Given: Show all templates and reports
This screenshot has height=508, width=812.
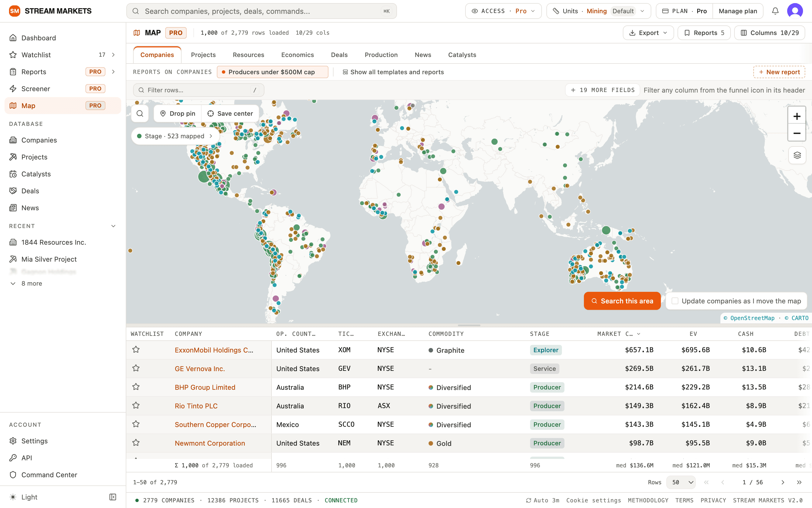Looking at the screenshot, I should click(393, 72).
